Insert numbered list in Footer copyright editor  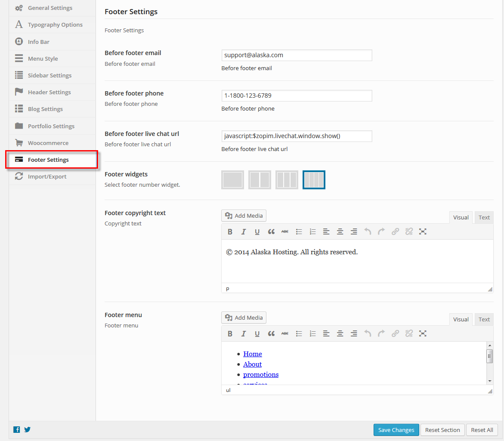(x=312, y=231)
